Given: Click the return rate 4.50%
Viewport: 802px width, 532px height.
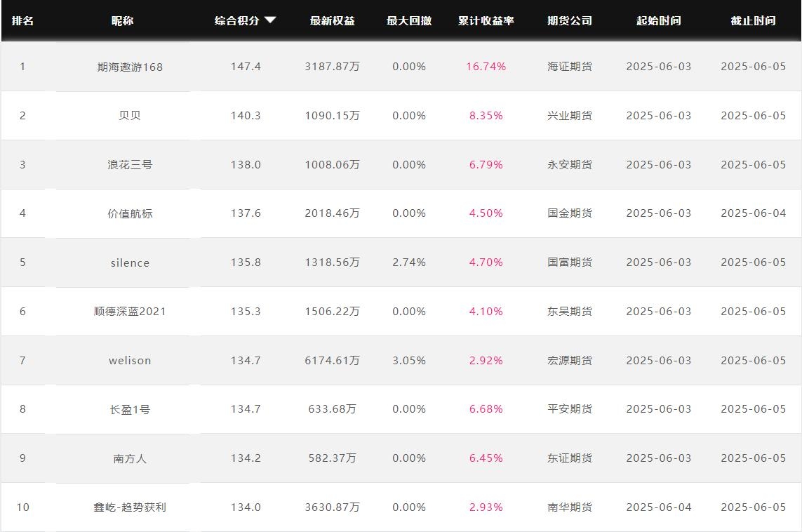Looking at the screenshot, I should click(486, 213).
